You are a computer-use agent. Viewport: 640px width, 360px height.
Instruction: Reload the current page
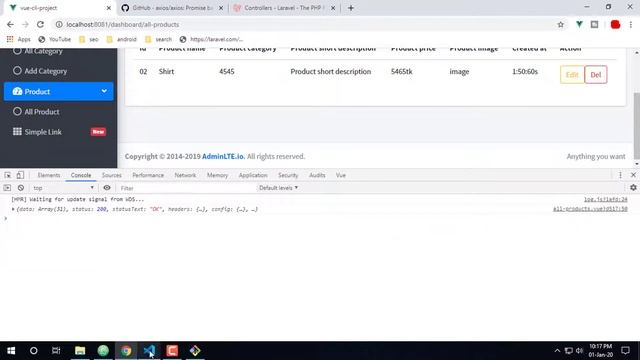tap(40, 24)
